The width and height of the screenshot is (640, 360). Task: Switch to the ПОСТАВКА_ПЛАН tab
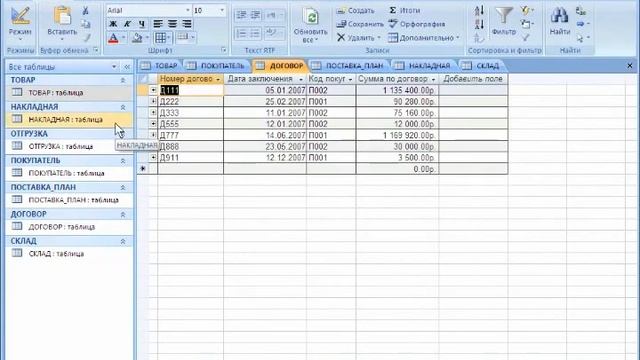348,66
